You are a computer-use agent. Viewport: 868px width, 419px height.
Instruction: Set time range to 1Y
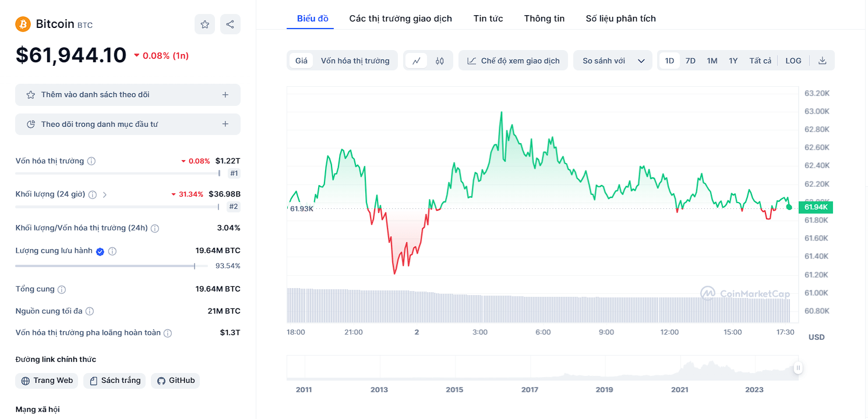coord(733,61)
